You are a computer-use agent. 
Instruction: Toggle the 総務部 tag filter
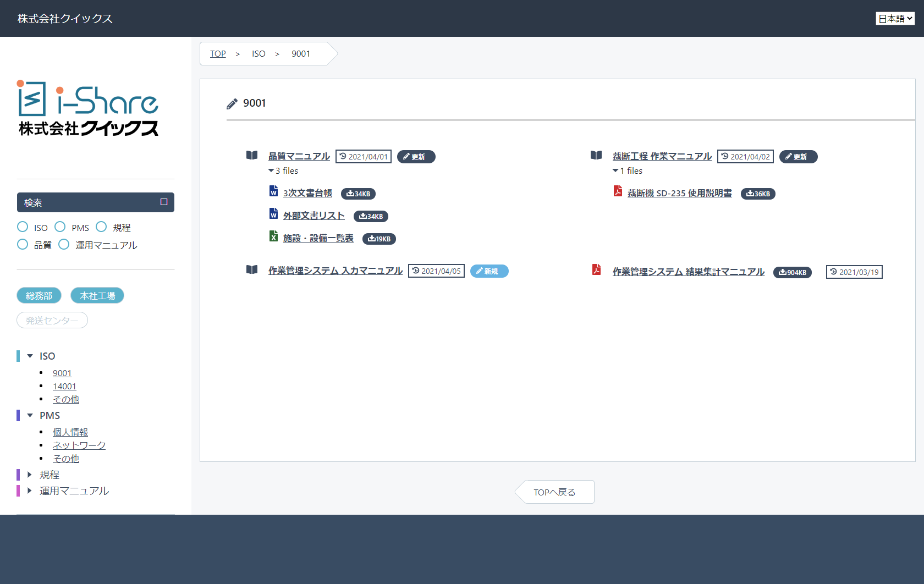(x=39, y=296)
